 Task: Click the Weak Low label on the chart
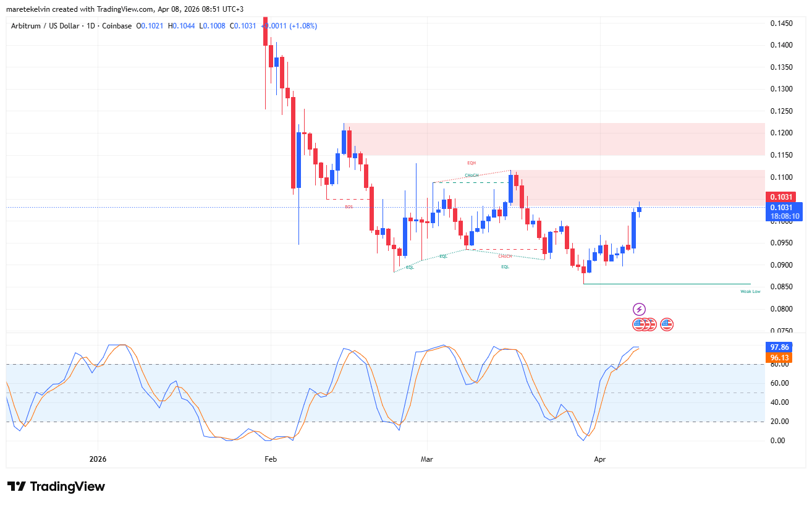pyautogui.click(x=750, y=291)
